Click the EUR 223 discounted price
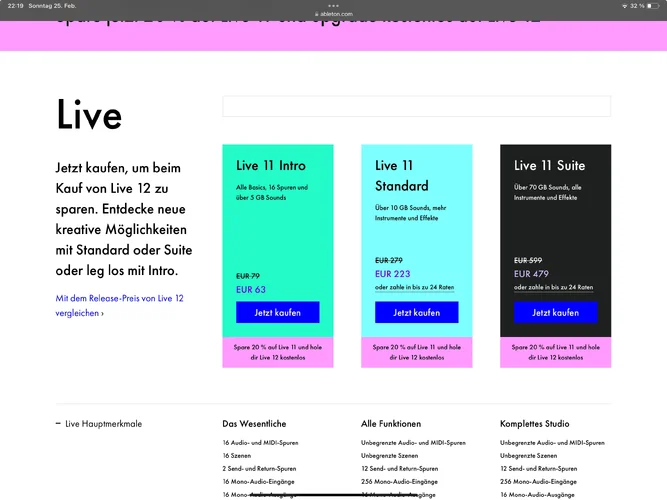The width and height of the screenshot is (667, 500). [392, 274]
